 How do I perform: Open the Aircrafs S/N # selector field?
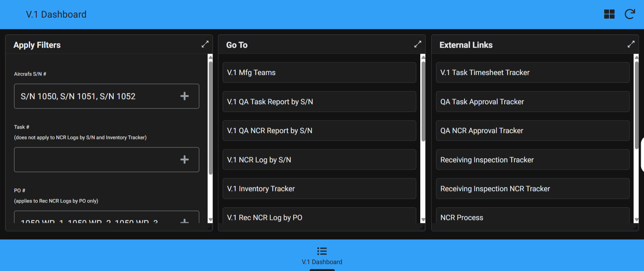click(107, 96)
